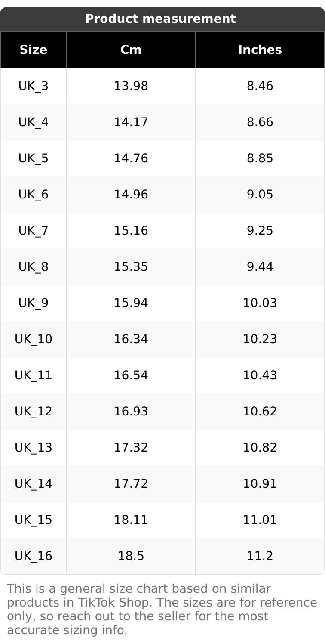Screen dimensions: 325x644
Task: Click the UK_16 size label
Action: click(34, 556)
